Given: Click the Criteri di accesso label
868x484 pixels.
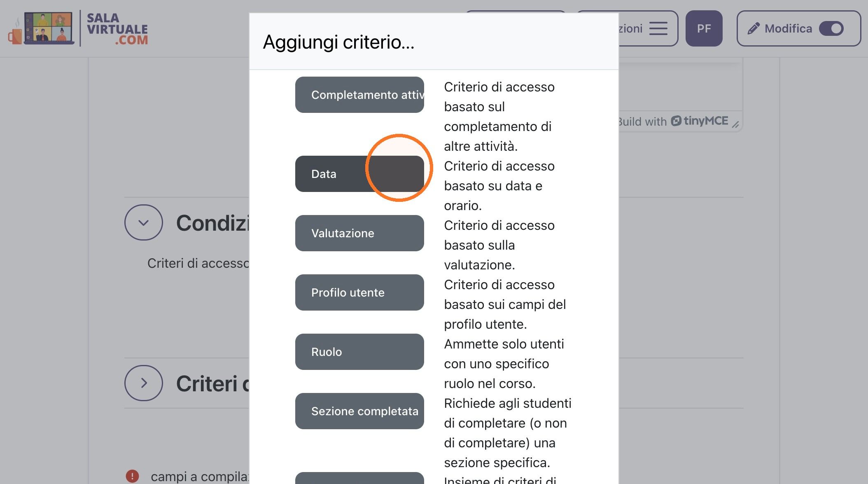Looking at the screenshot, I should (x=198, y=263).
